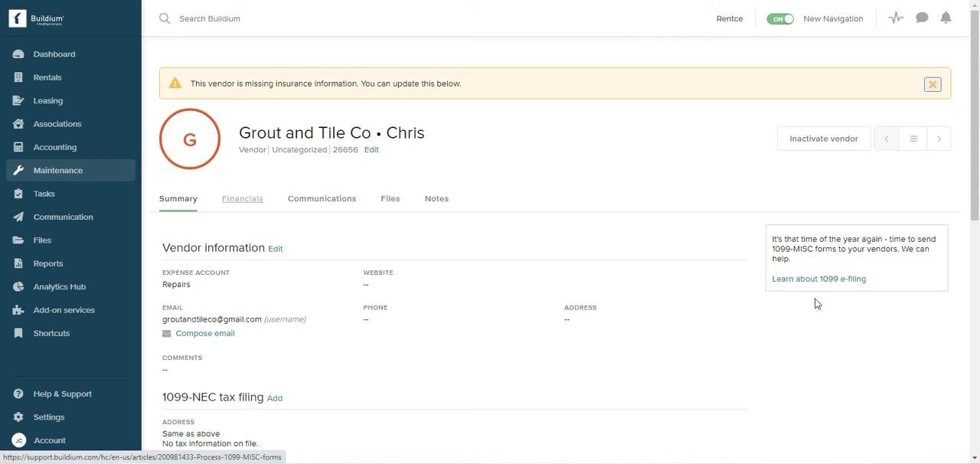Click the Search Buildium field
This screenshot has width=980, height=464.
pos(210,18)
